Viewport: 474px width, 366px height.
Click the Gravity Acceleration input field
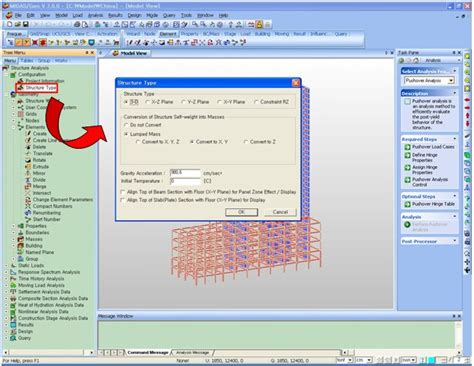[185, 173]
